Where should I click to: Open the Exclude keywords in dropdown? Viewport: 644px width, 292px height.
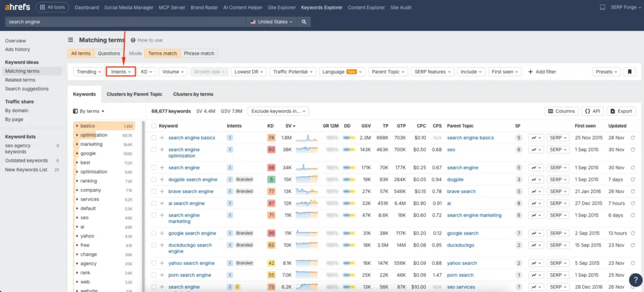pyautogui.click(x=279, y=111)
